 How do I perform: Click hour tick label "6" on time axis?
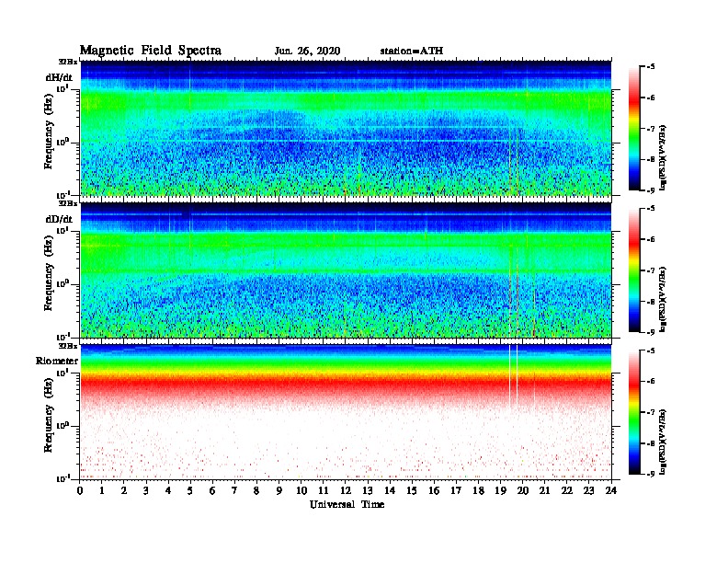coord(212,491)
